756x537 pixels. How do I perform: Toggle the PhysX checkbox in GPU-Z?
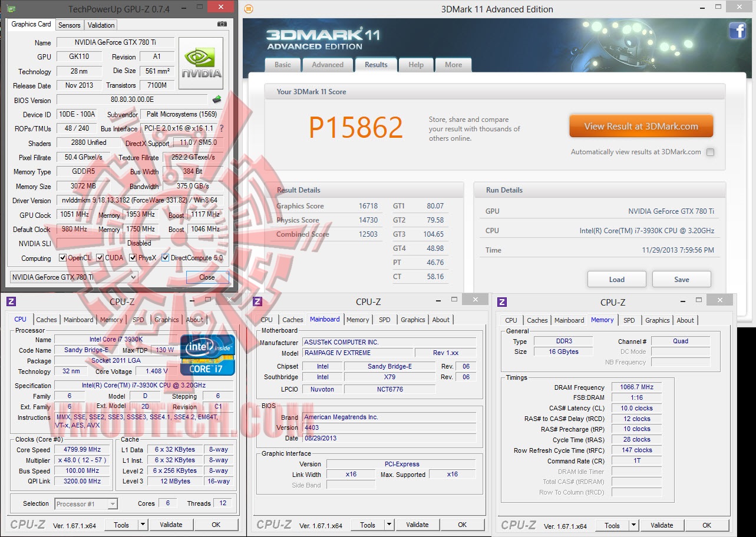tap(133, 258)
